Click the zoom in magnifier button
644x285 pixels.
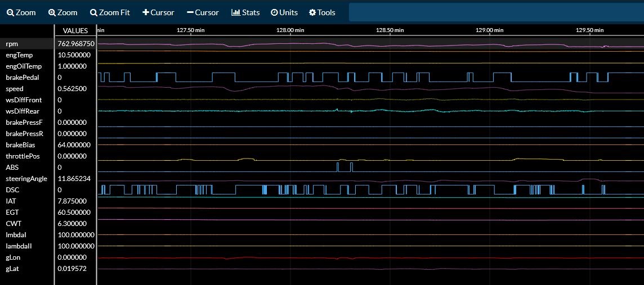tap(63, 12)
